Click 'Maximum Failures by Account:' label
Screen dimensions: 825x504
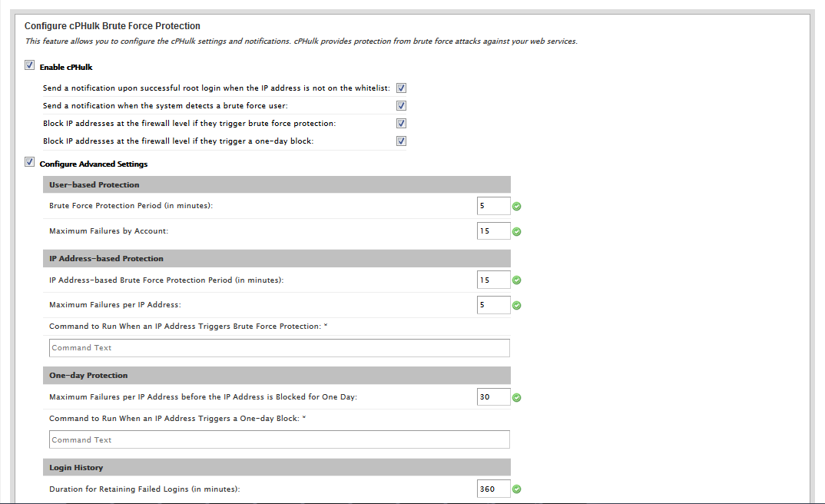109,231
